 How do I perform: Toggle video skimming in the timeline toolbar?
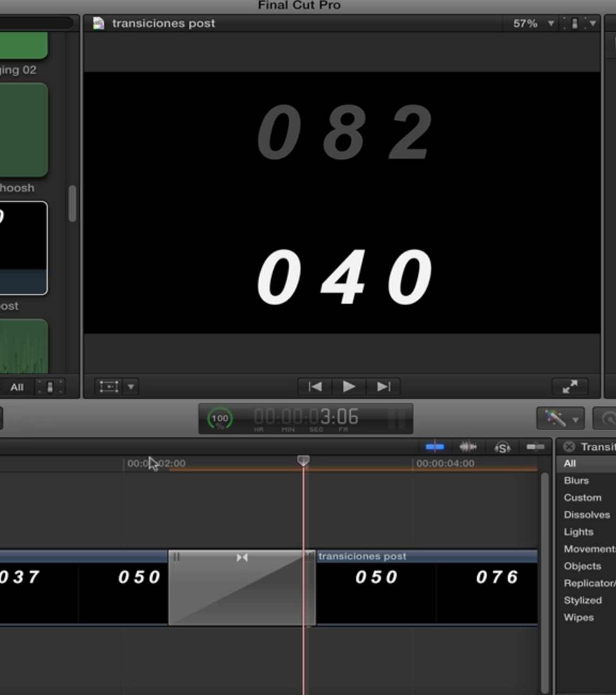(435, 446)
